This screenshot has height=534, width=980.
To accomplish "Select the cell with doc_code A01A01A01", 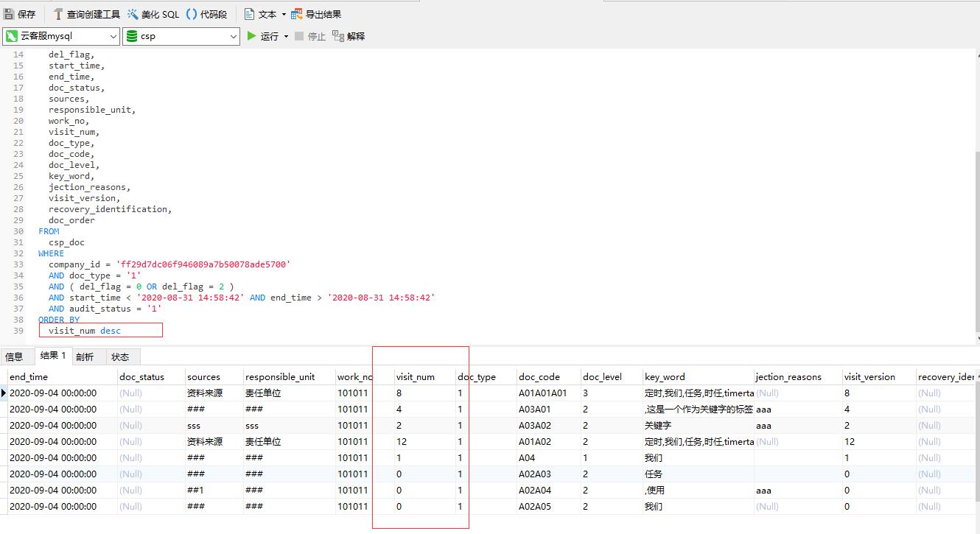I will 543,393.
